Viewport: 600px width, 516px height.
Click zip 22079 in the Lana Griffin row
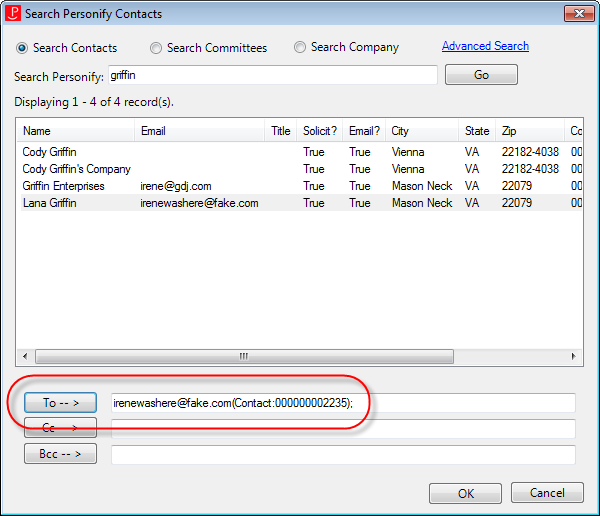point(517,203)
